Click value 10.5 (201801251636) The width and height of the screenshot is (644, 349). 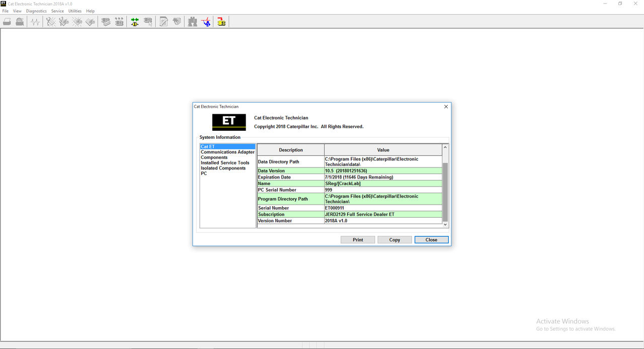click(383, 171)
